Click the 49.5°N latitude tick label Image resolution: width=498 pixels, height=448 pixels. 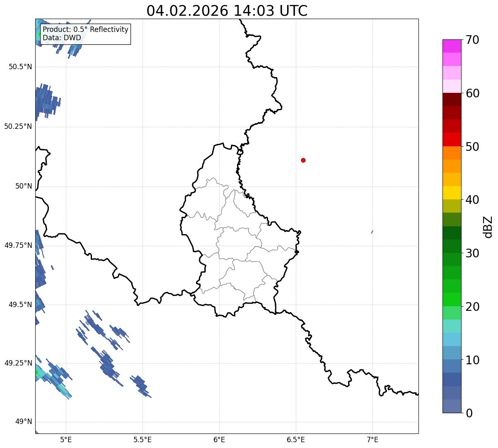pyautogui.click(x=20, y=305)
